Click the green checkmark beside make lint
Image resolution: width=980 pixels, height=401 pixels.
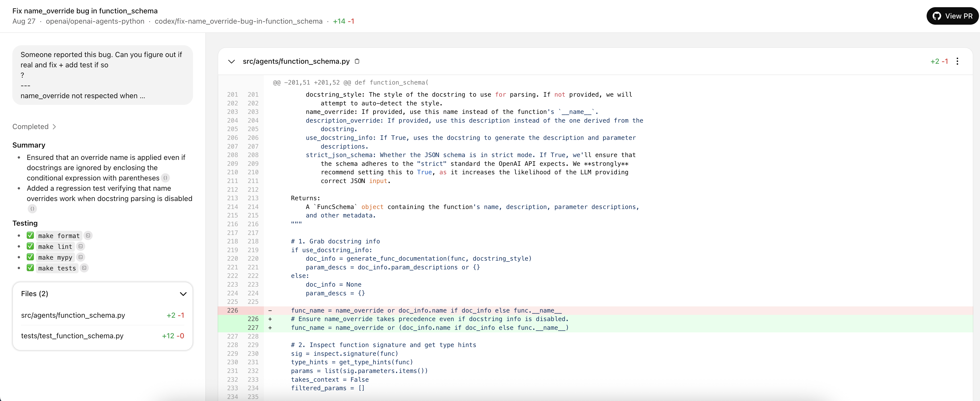pos(31,247)
